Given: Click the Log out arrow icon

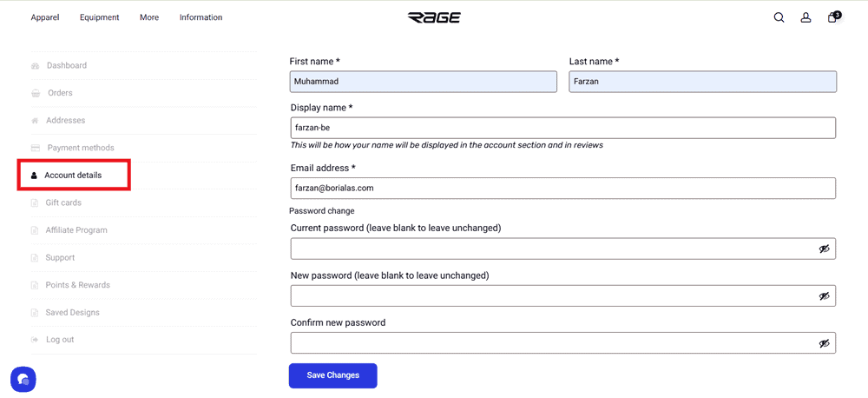Looking at the screenshot, I should point(35,340).
